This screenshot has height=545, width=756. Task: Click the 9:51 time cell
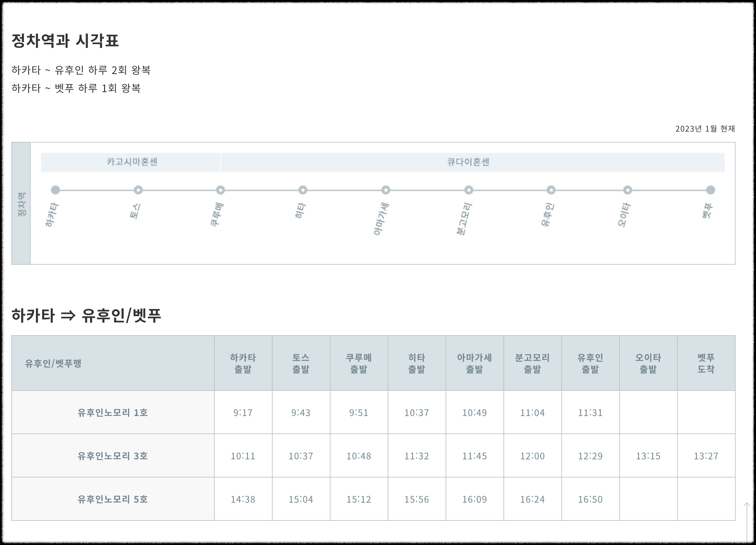point(359,412)
